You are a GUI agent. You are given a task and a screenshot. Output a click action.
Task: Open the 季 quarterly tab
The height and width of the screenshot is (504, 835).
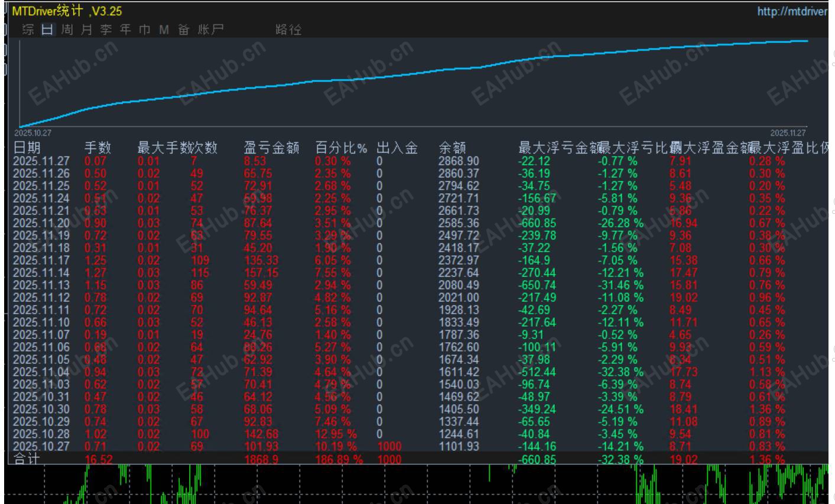106,30
